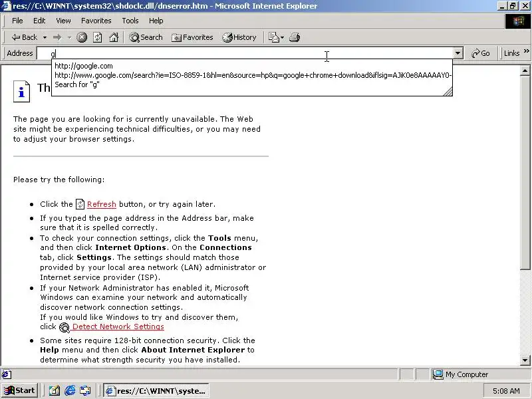The width and height of the screenshot is (532, 399).
Task: Open the Tools menu
Action: point(130,21)
